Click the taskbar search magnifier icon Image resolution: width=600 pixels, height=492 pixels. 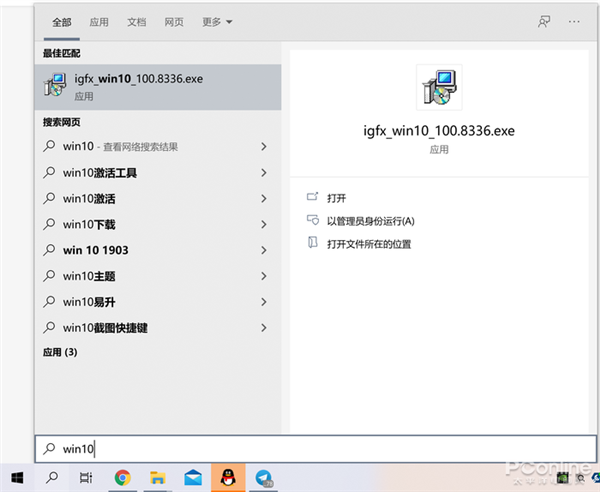[x=52, y=477]
